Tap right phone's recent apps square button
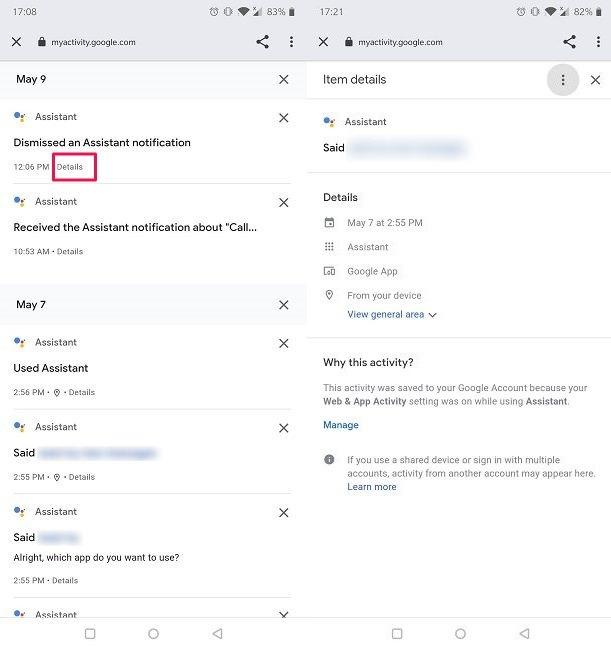This screenshot has height=650, width=611. coord(397,633)
